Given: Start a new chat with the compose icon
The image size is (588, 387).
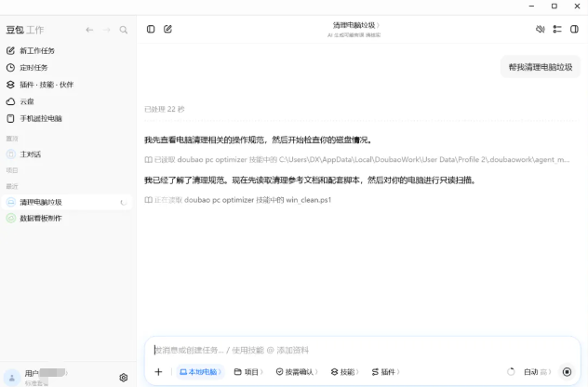Looking at the screenshot, I should 167,29.
